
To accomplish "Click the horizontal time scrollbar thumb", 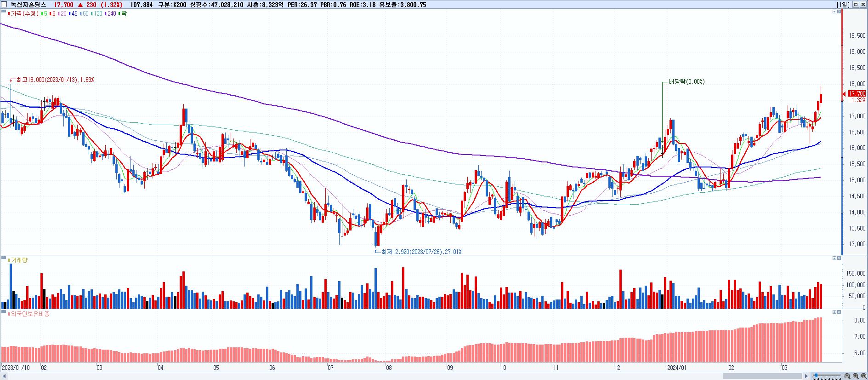I will (x=763, y=376).
